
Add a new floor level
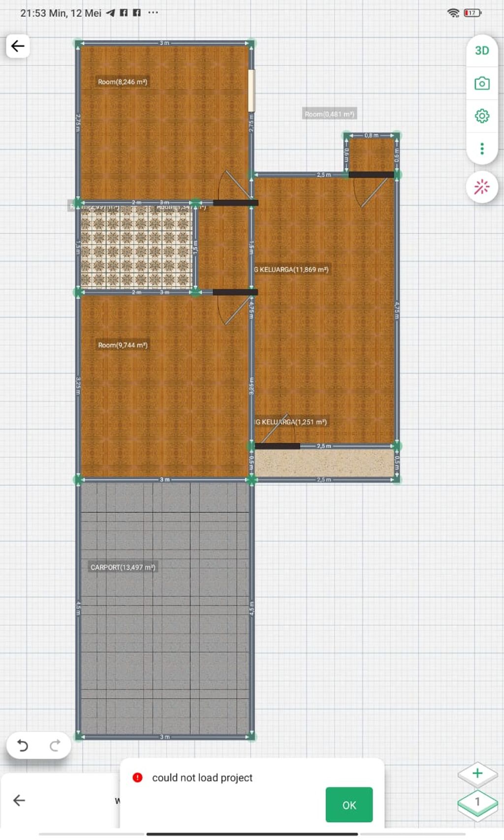(x=477, y=774)
